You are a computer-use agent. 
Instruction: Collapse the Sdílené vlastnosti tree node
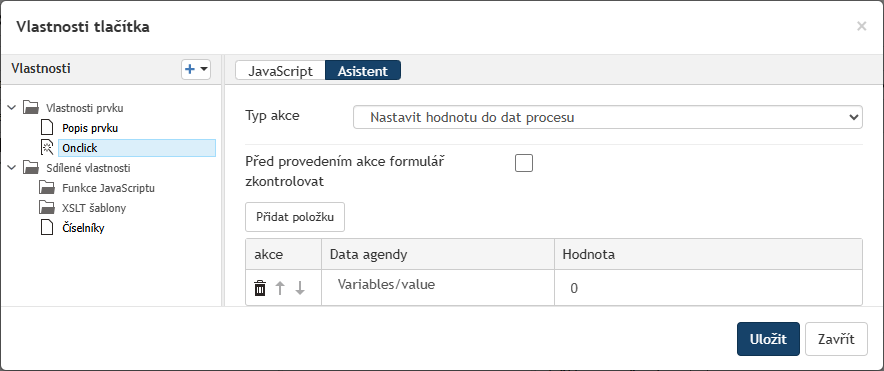click(x=12, y=167)
